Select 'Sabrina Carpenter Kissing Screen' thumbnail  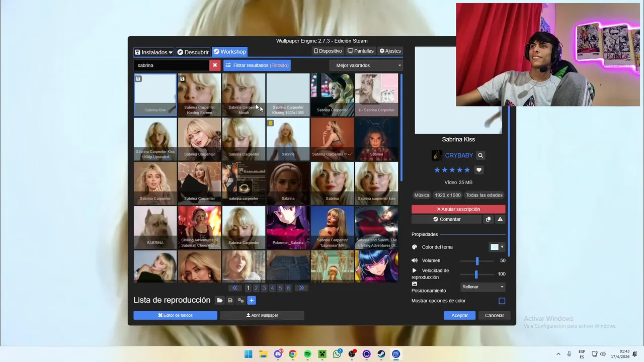tap(199, 95)
